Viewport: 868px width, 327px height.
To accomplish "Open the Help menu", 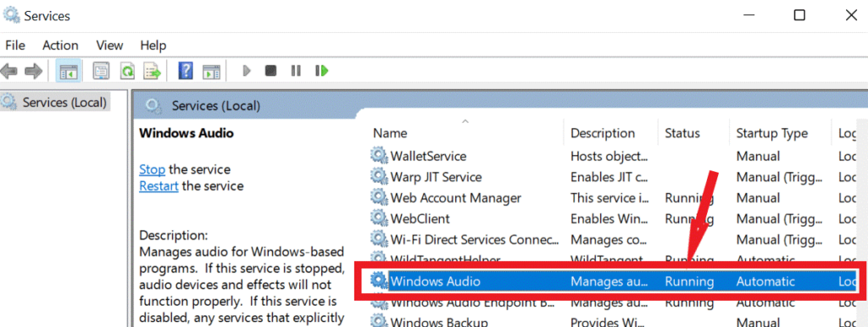I will [153, 46].
